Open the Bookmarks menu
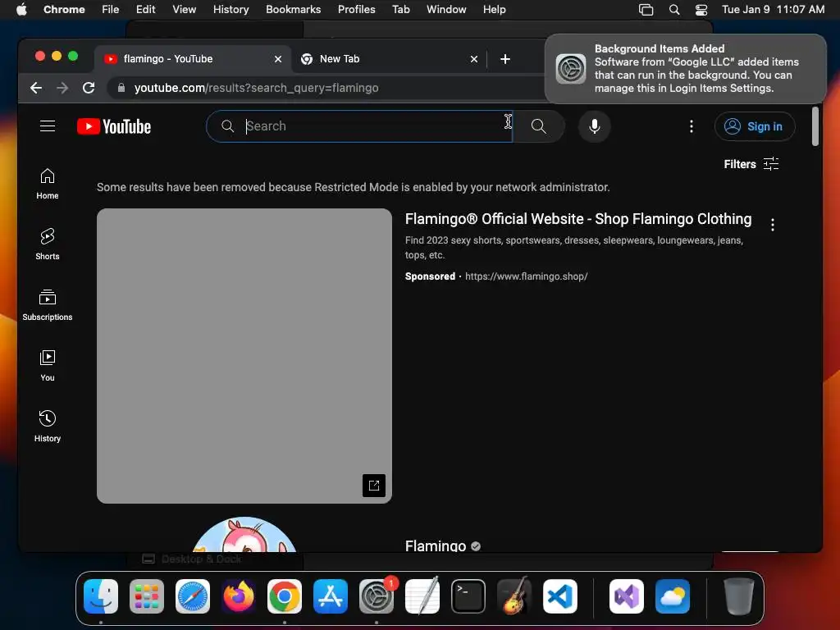Viewport: 840px width, 630px height. click(293, 10)
